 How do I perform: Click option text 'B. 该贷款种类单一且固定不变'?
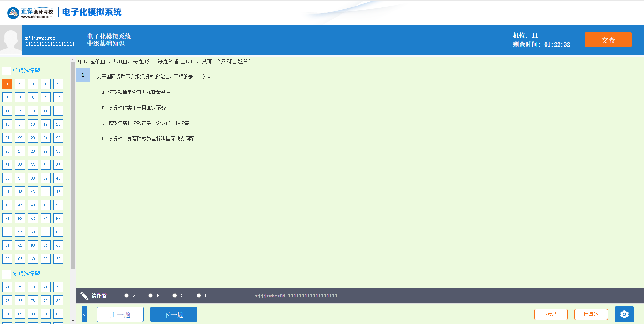[134, 108]
